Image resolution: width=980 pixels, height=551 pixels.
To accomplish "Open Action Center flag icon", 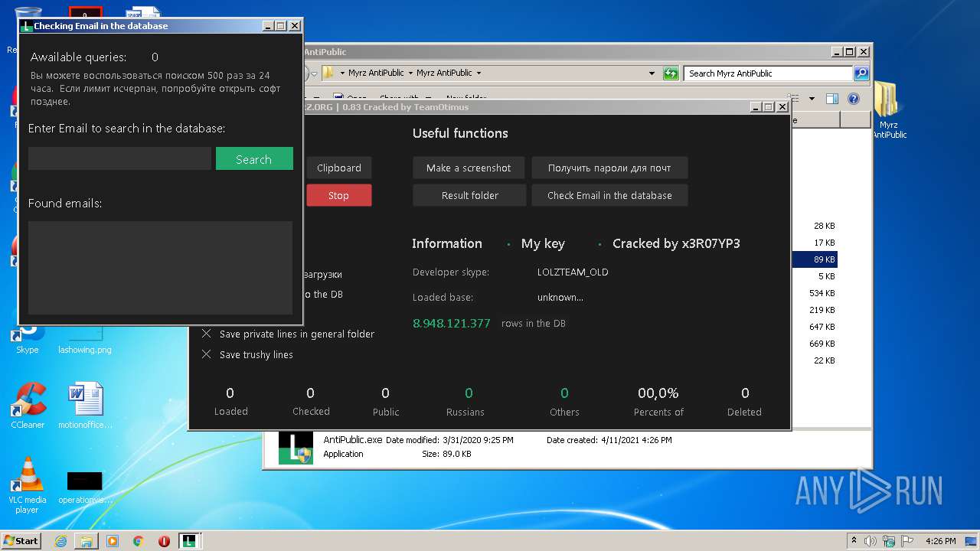I will (x=906, y=541).
